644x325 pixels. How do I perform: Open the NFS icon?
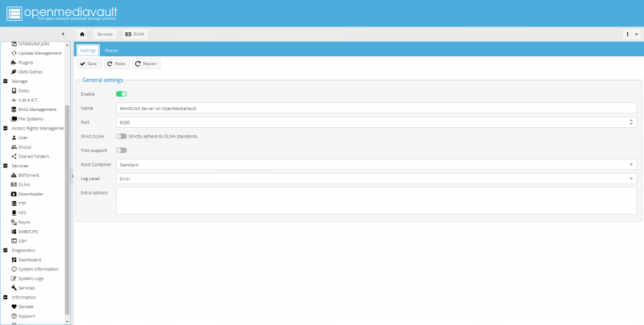tap(14, 212)
